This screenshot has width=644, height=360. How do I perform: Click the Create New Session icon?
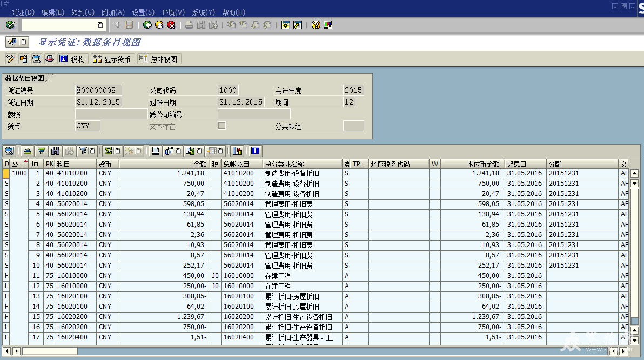[286, 25]
